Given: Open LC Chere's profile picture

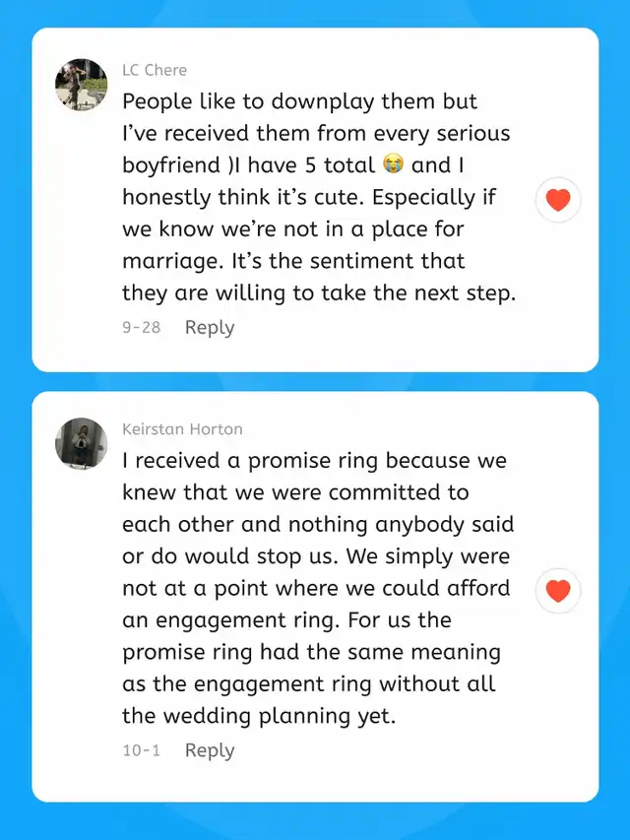Looking at the screenshot, I should [x=82, y=85].
